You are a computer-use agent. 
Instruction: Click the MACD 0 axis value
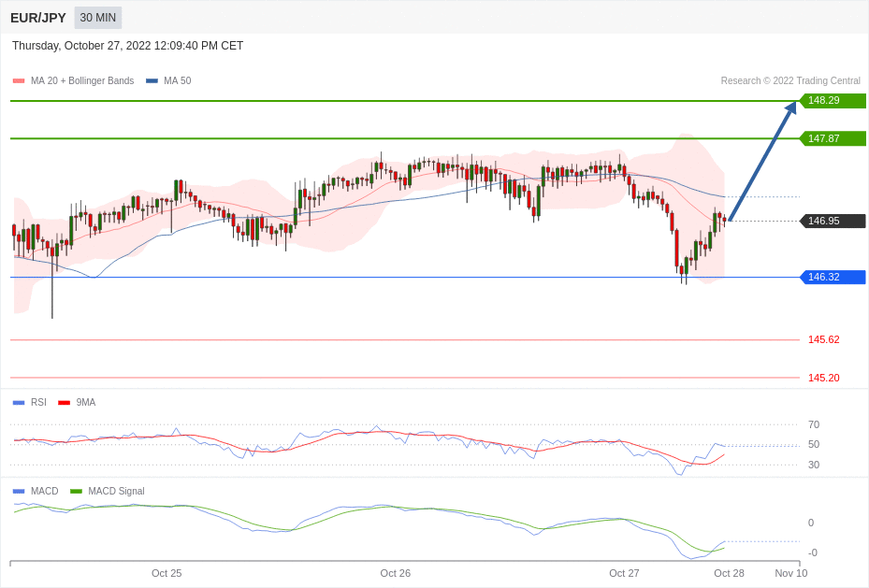(x=811, y=523)
